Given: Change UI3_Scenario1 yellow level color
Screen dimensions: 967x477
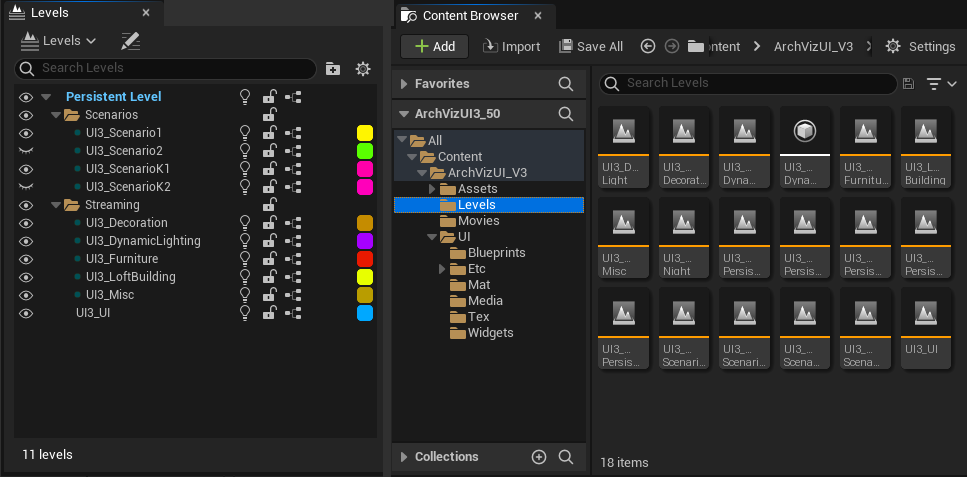Looking at the screenshot, I should click(x=365, y=133).
